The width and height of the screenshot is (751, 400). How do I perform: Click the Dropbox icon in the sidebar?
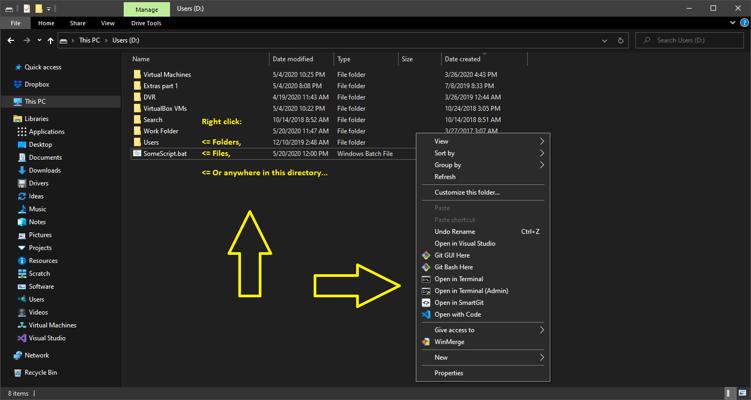pyautogui.click(x=18, y=85)
